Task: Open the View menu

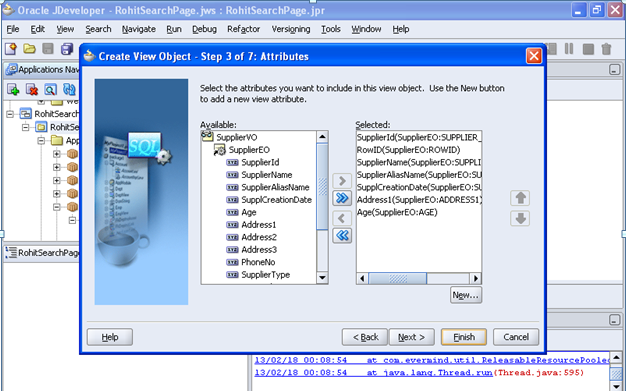Action: 65,29
